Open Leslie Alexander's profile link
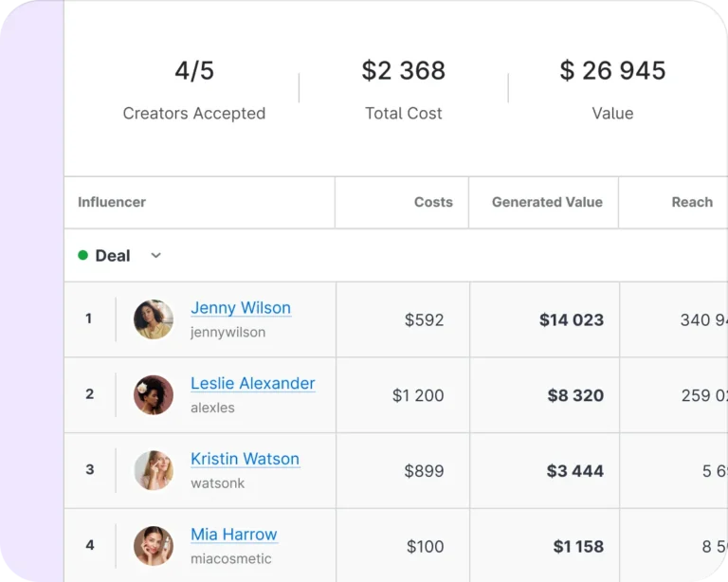Screen dimensions: 728x582 [253, 383]
